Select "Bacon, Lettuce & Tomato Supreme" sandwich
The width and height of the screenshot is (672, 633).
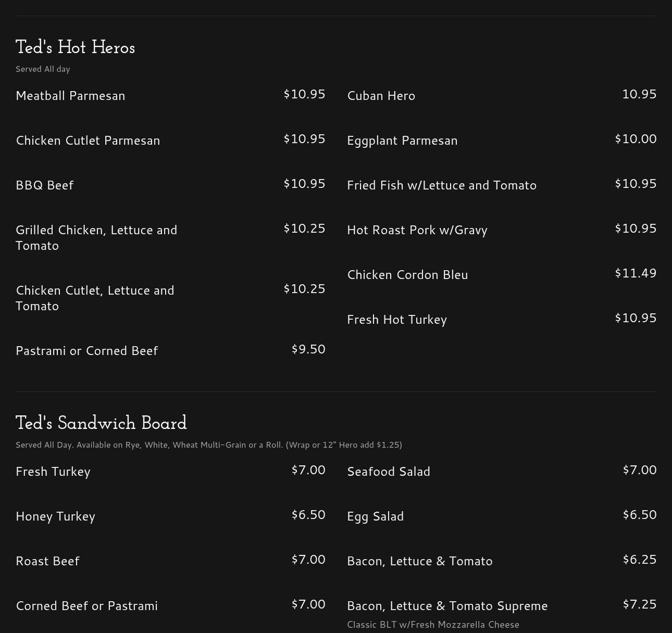pos(447,606)
